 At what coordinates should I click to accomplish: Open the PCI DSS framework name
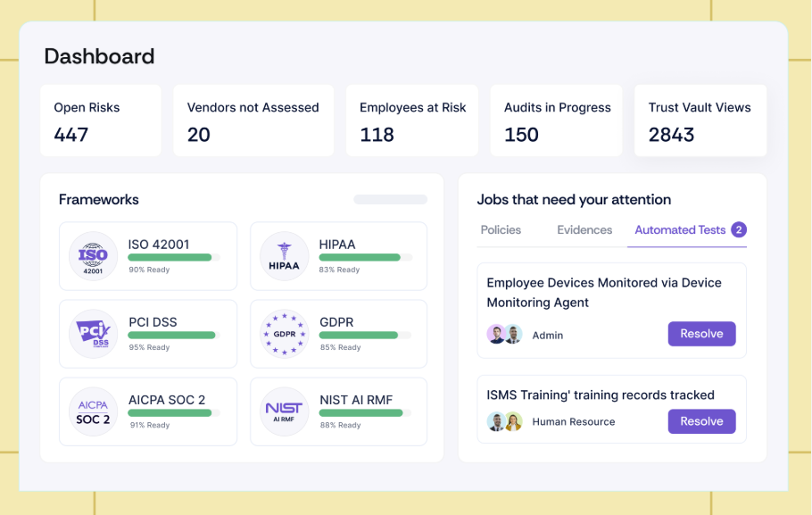pos(153,322)
